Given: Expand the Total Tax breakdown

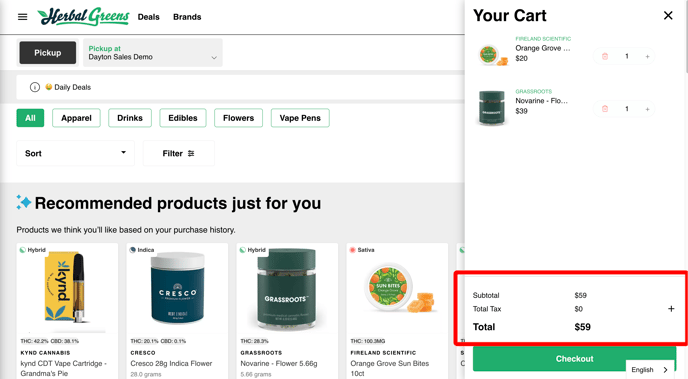Looking at the screenshot, I should pos(671,309).
